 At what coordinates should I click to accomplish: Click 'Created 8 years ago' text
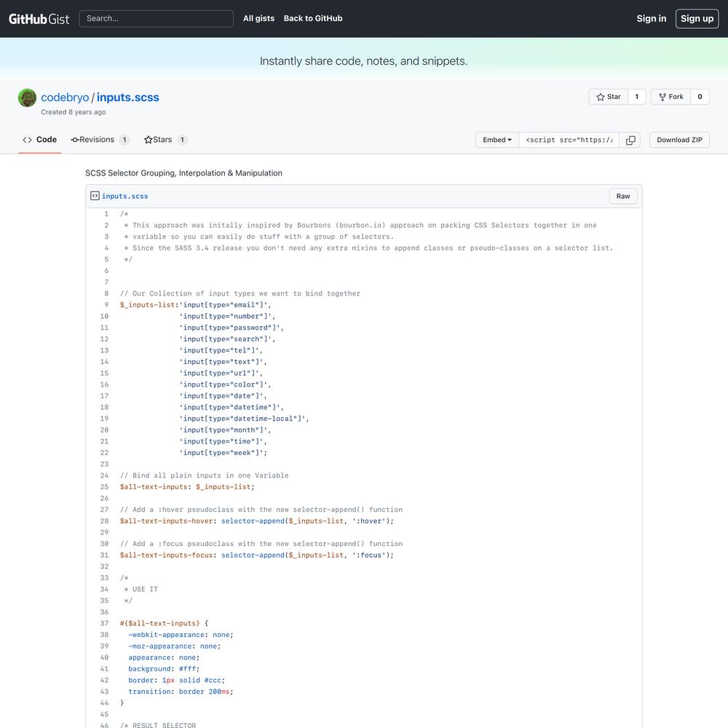tap(74, 112)
